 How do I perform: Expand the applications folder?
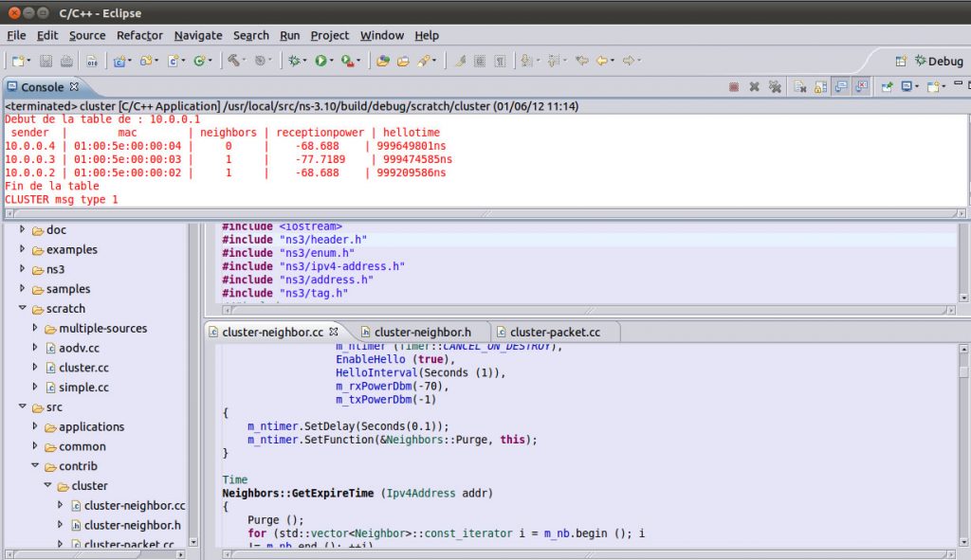(x=35, y=426)
